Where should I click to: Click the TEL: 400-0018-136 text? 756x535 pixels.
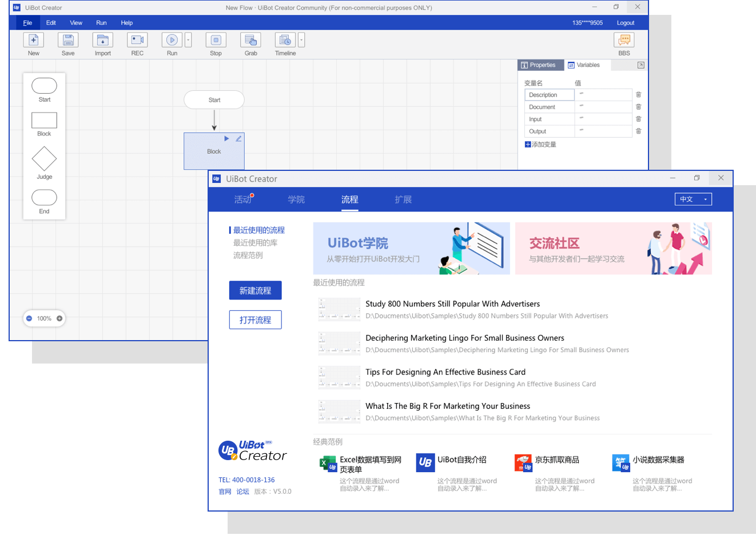pyautogui.click(x=246, y=480)
